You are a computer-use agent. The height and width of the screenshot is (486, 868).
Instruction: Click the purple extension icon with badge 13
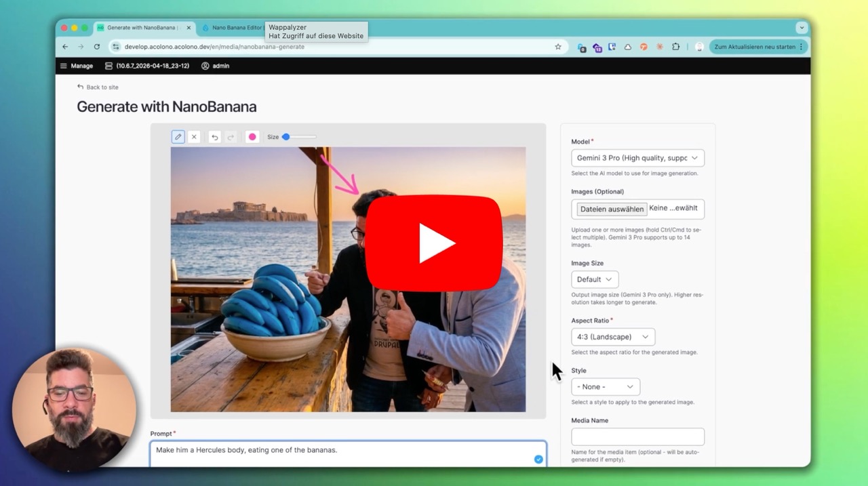tap(597, 47)
